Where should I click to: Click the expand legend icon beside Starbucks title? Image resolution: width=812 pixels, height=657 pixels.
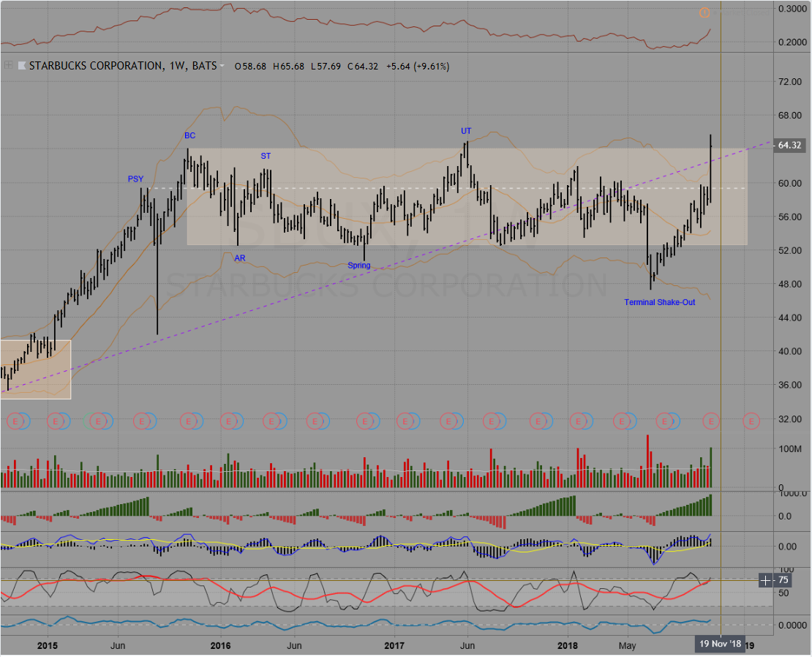(8, 65)
